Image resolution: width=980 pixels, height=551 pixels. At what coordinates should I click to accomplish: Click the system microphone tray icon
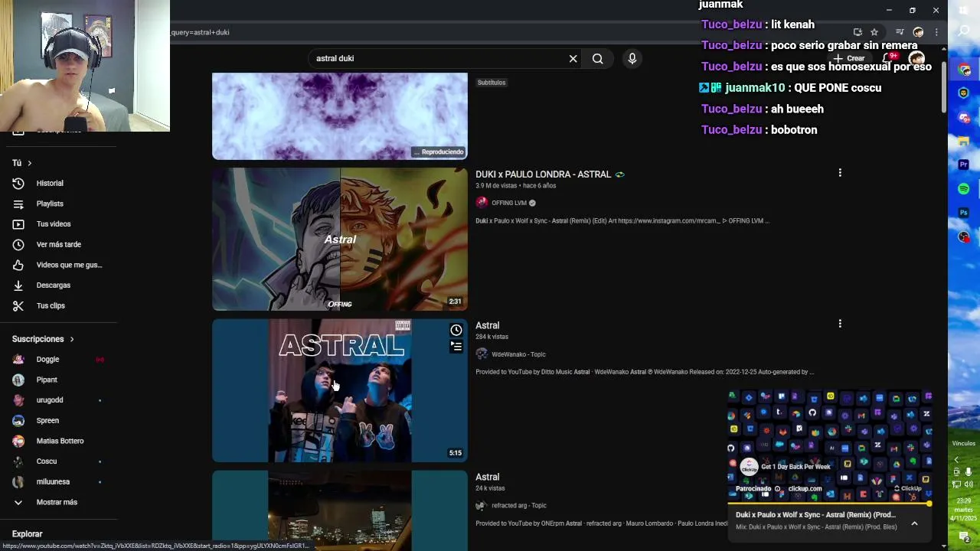point(968,472)
